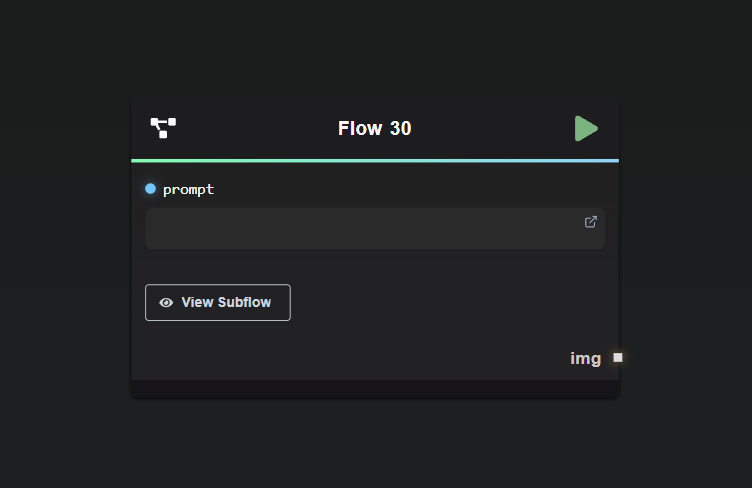This screenshot has height=488, width=752.
Task: Focus the prompt text input field
Action: coord(360,229)
